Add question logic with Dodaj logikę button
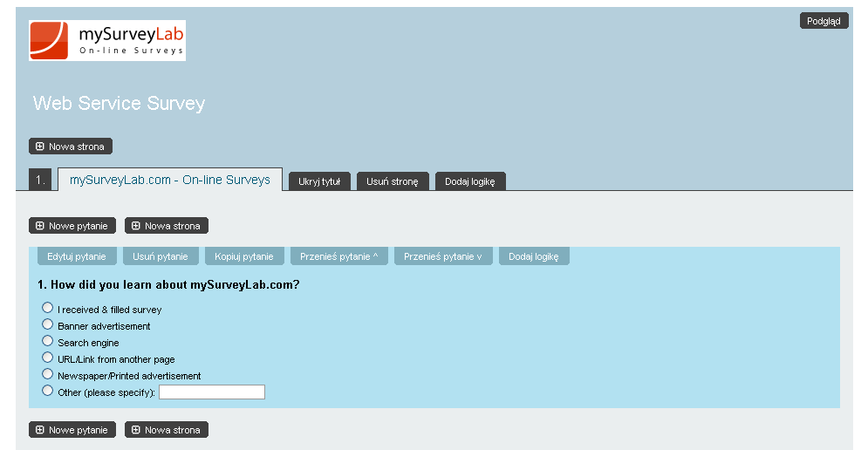Image resolution: width=868 pixels, height=450 pixels. click(x=534, y=256)
